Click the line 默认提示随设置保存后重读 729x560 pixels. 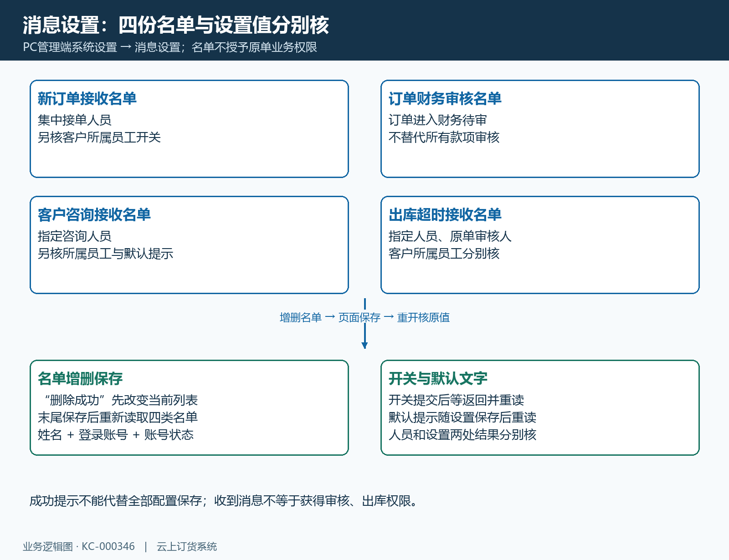462,417
